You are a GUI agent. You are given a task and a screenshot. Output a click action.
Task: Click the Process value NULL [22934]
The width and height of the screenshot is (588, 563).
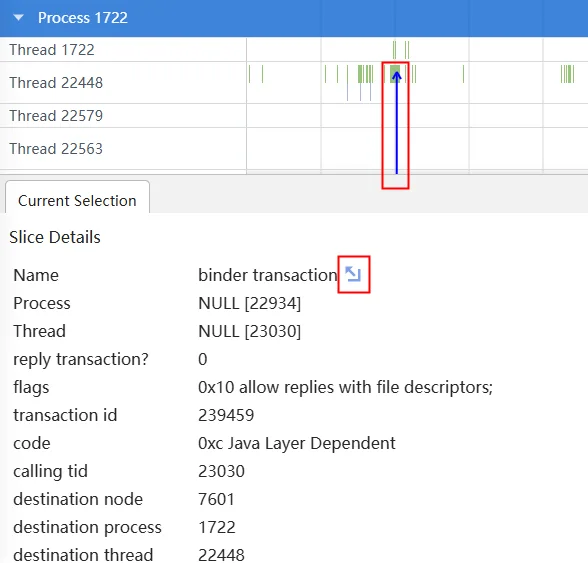click(249, 303)
